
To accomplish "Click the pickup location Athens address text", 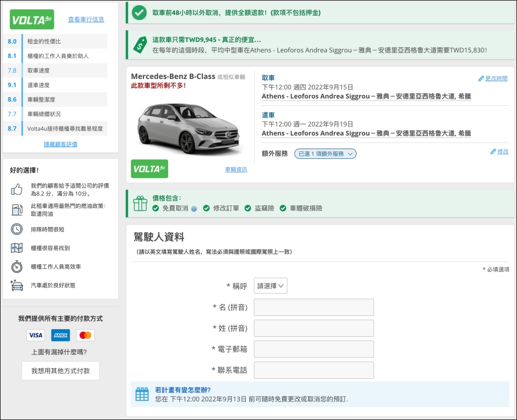I will pos(366,96).
